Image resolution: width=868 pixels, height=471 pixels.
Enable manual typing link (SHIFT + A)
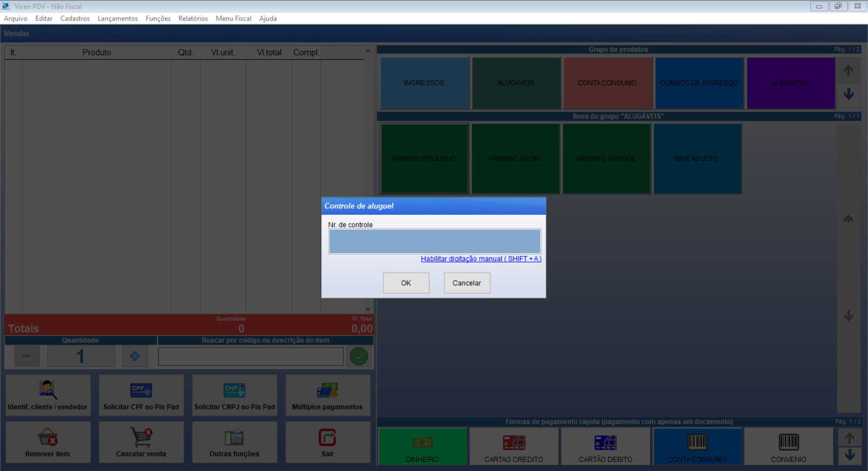(x=481, y=259)
